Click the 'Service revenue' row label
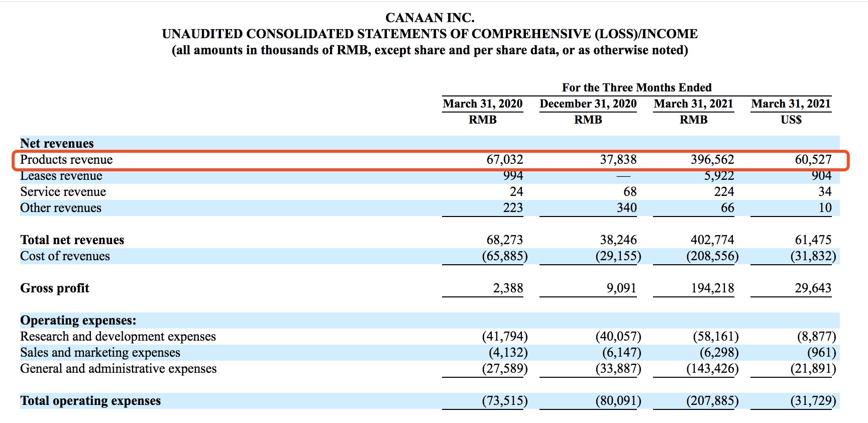 click(63, 192)
